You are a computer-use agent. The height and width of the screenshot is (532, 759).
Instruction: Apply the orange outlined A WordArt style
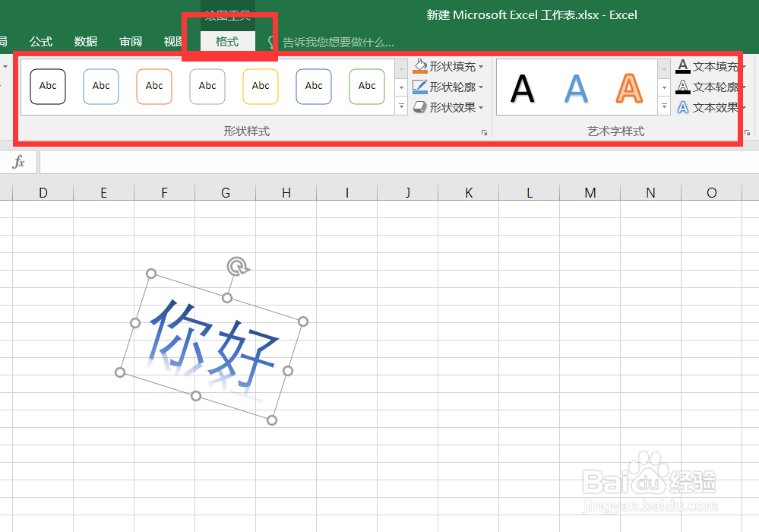click(629, 89)
